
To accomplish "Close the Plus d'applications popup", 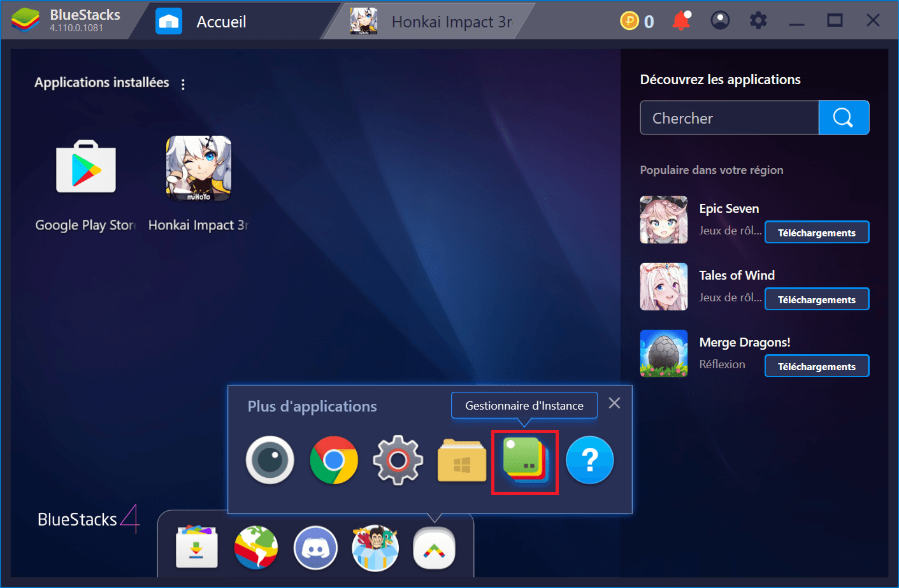I will point(614,403).
